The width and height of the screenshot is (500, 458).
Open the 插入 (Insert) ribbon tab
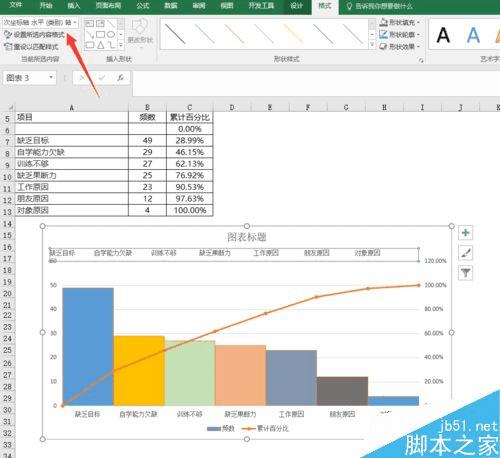pos(73,5)
